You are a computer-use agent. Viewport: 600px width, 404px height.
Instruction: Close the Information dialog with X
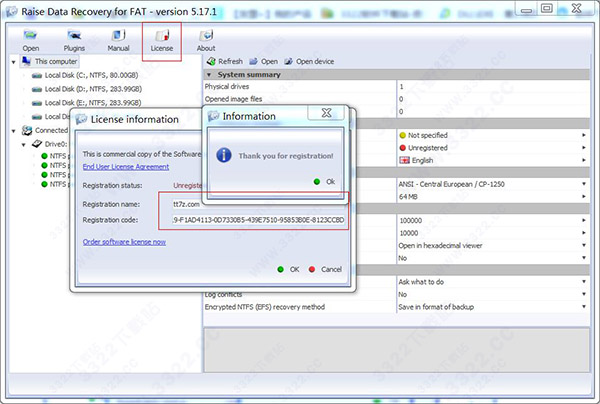[326, 113]
